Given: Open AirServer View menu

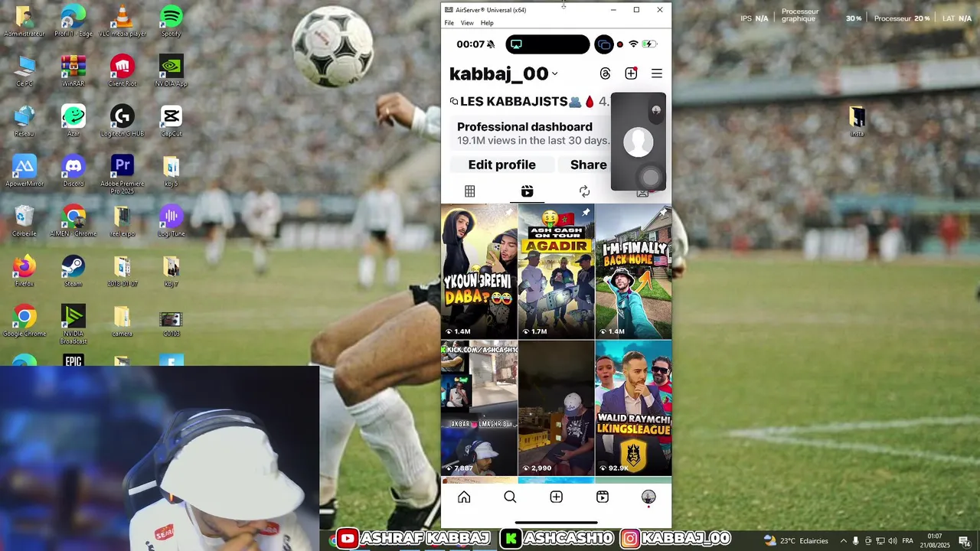Looking at the screenshot, I should [x=467, y=23].
